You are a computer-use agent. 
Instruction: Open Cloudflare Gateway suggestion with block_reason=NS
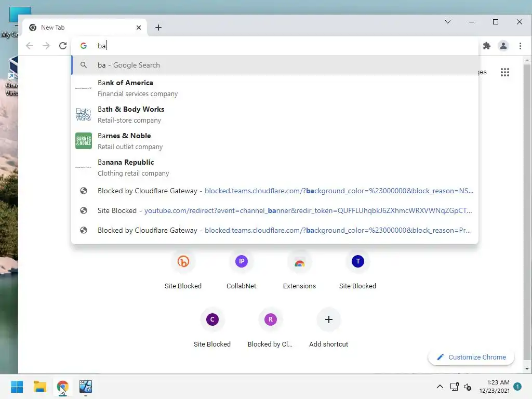click(275, 191)
